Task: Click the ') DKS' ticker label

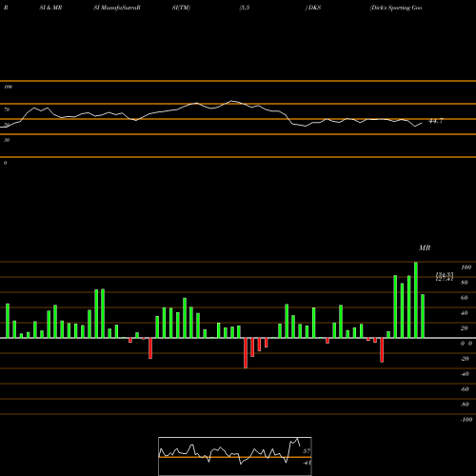Action: 313,8
